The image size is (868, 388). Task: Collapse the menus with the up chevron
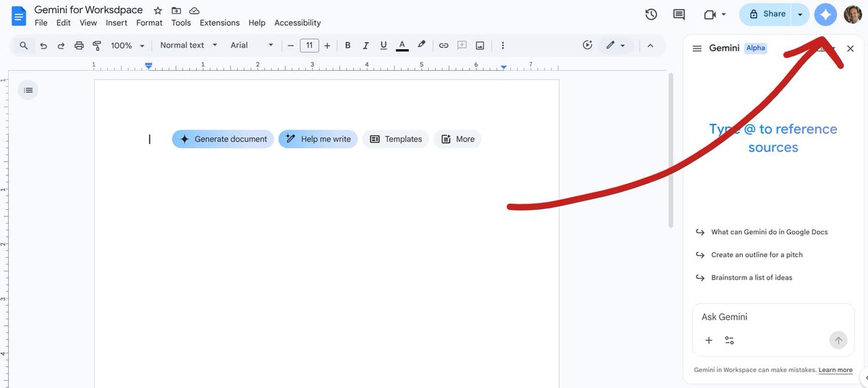650,46
